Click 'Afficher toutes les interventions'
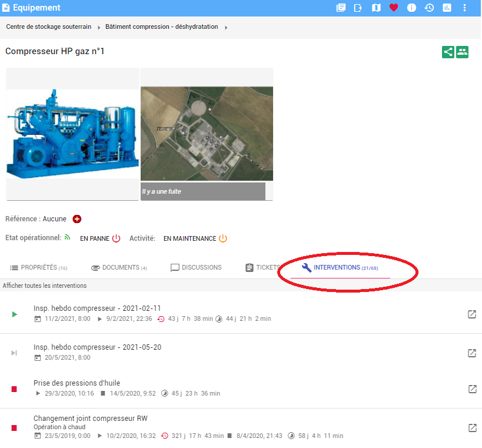 click(45, 286)
